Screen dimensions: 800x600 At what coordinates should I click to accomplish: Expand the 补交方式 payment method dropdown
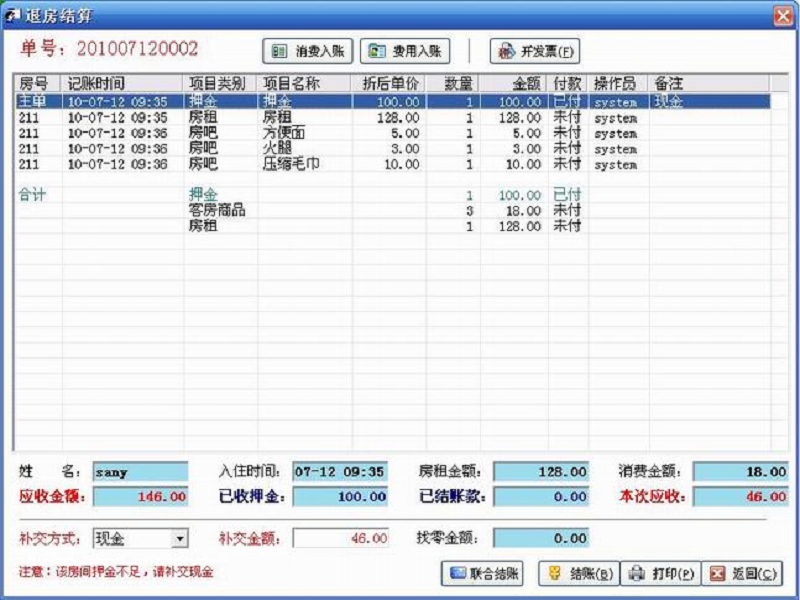pyautogui.click(x=179, y=539)
